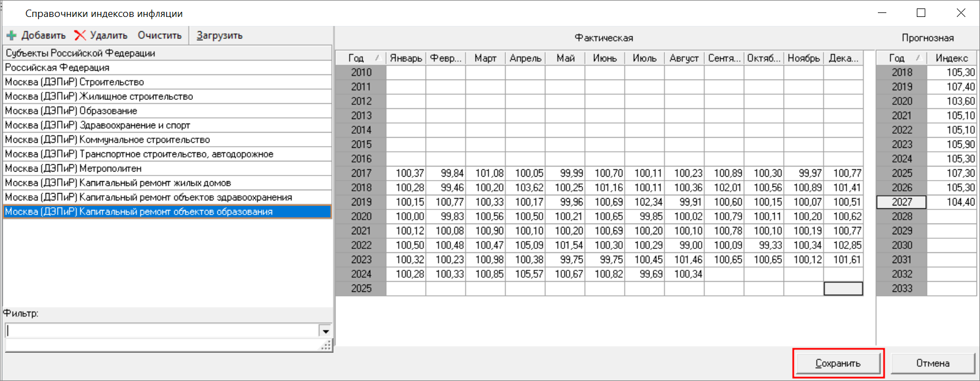The height and width of the screenshot is (381, 980).
Task: Select Москва (ДЭПиР) Метрополитен entry
Action: [73, 168]
